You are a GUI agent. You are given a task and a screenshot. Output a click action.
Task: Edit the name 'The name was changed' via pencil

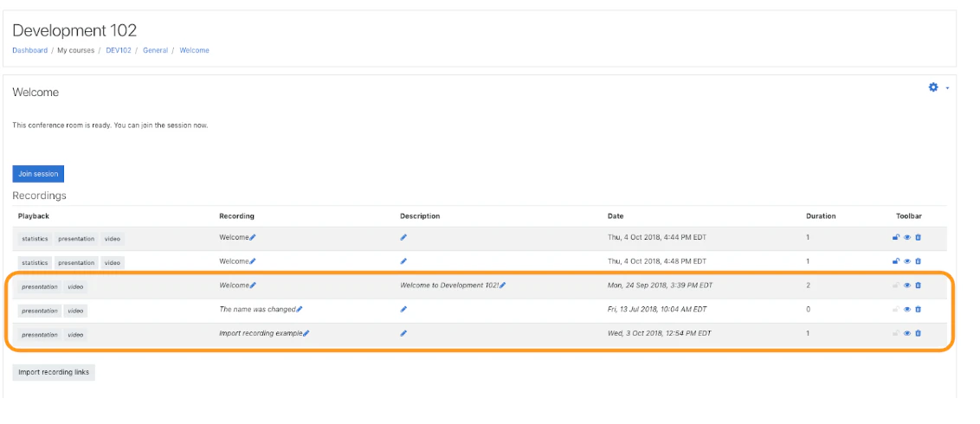[x=300, y=309]
